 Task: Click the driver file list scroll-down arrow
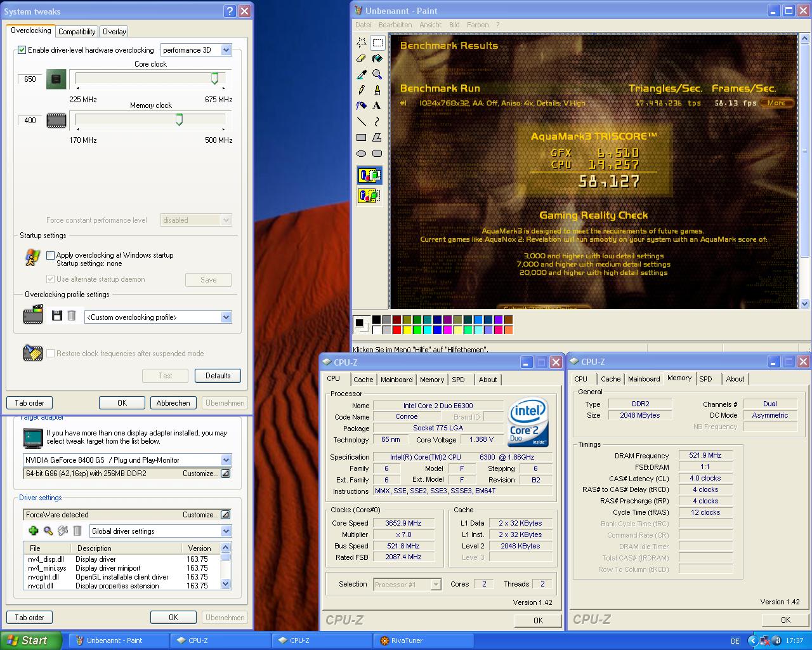coord(225,584)
